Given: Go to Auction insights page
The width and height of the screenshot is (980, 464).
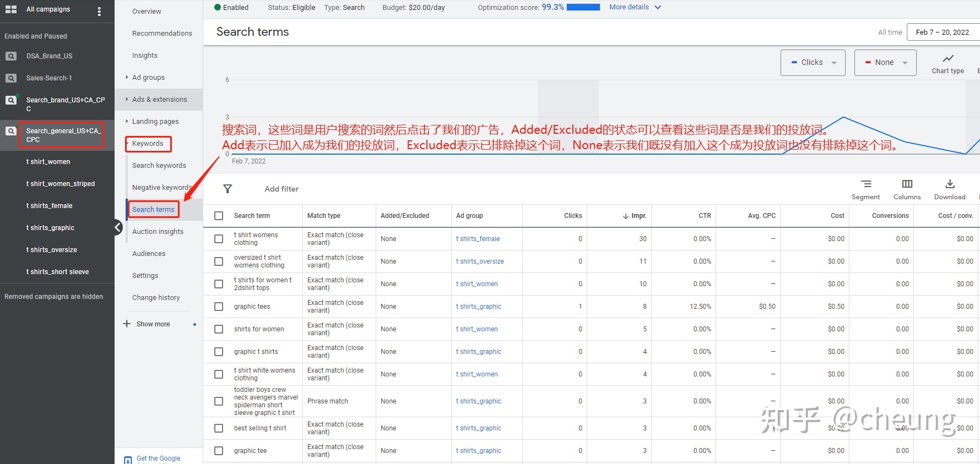Looking at the screenshot, I should coord(158,232).
